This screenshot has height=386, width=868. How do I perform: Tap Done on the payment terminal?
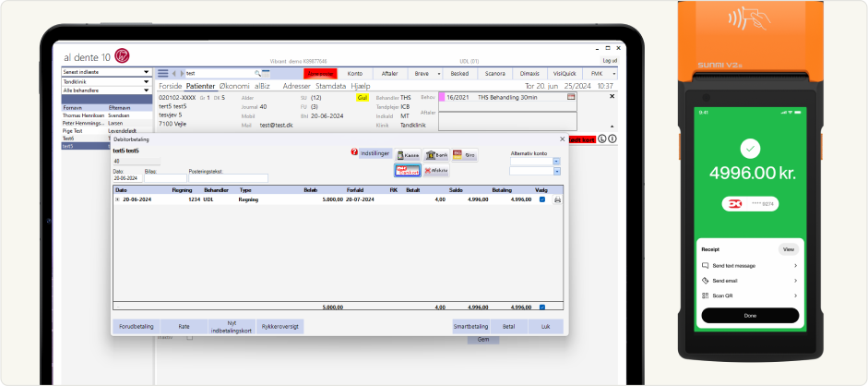point(749,315)
